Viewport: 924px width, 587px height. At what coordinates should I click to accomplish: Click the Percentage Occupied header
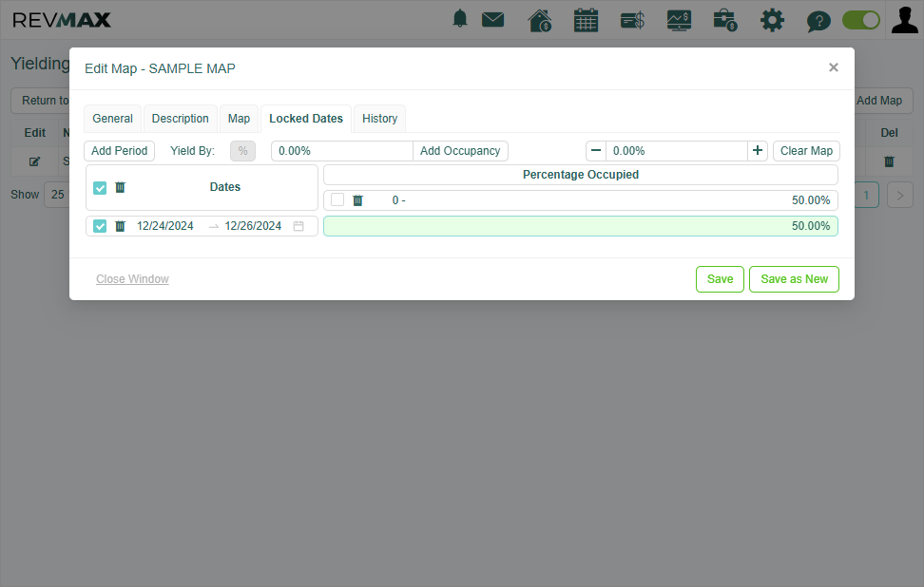click(581, 175)
